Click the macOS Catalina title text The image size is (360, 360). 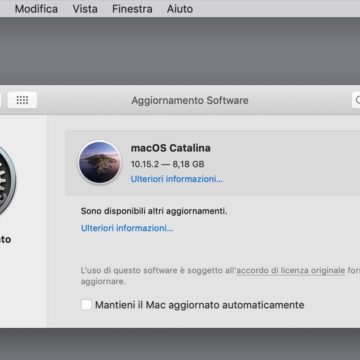click(171, 148)
